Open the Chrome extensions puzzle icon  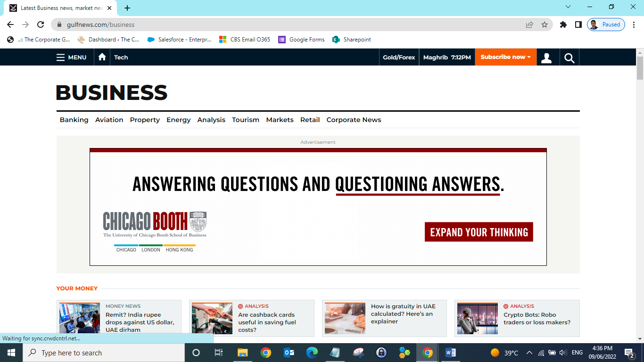point(563,25)
